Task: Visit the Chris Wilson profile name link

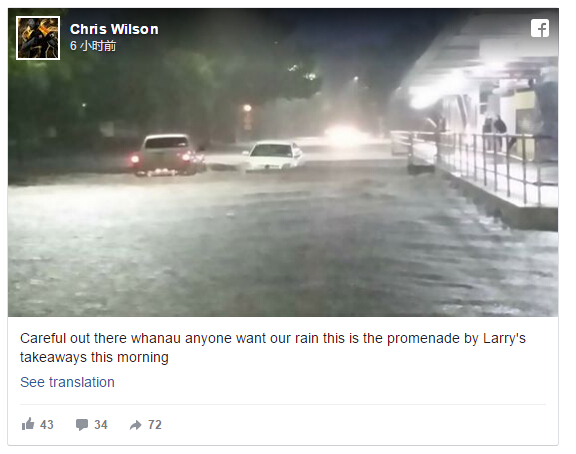Action: point(114,29)
